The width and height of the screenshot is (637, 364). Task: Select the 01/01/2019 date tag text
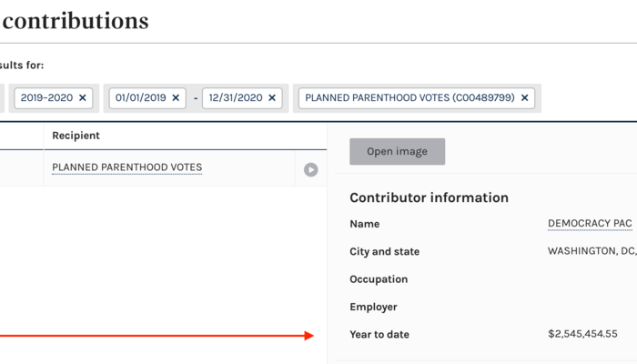140,97
